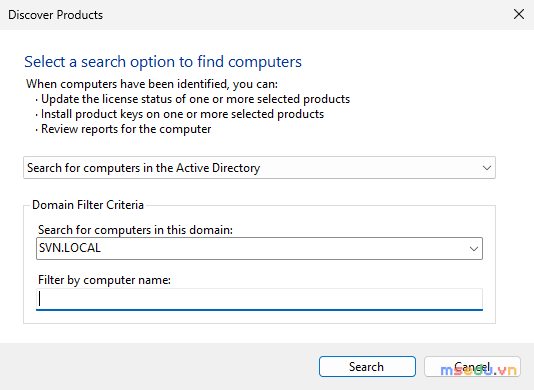Click the 'Discover Products' title text
Screen dimensions: 534x390
click(55, 15)
